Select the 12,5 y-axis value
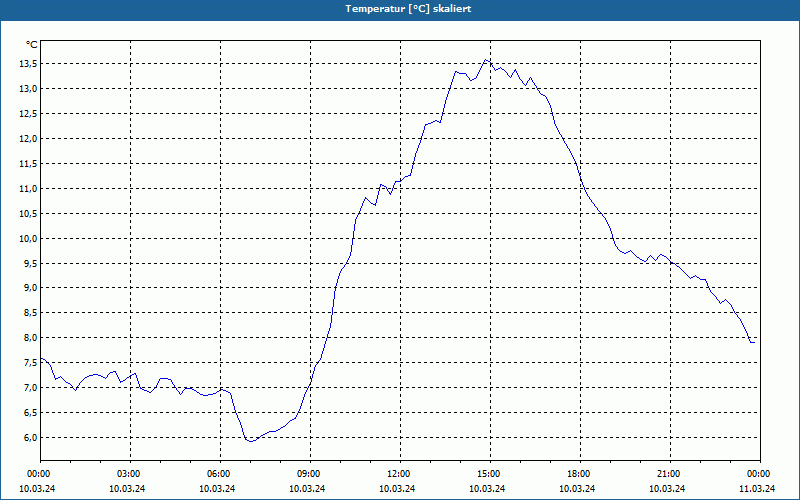The image size is (800, 500). (x=29, y=114)
